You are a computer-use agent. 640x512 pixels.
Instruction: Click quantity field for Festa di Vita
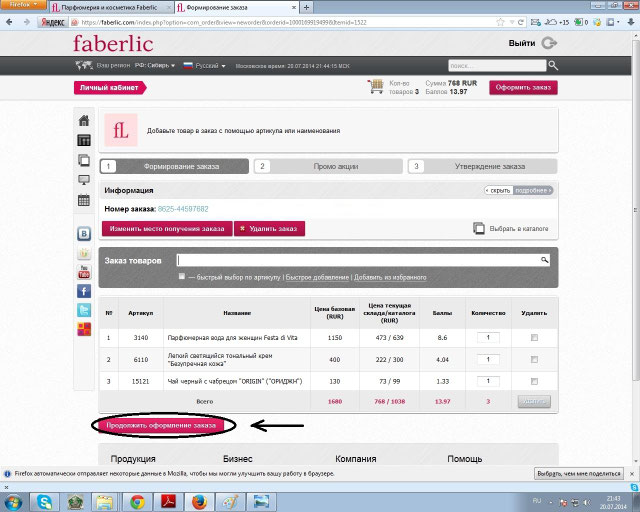click(x=488, y=338)
